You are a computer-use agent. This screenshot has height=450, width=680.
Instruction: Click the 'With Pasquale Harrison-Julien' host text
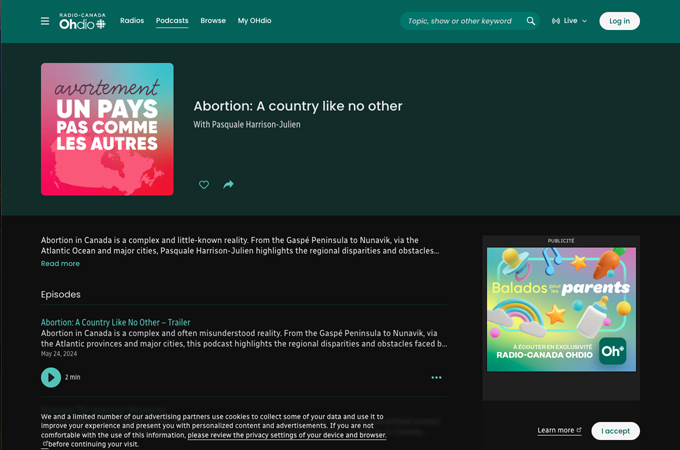[x=247, y=124]
